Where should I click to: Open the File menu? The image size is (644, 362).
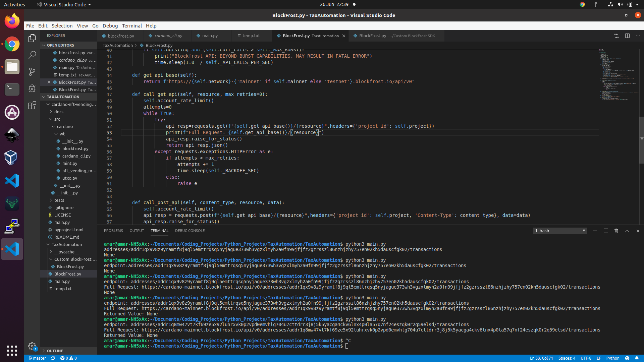pyautogui.click(x=30, y=26)
